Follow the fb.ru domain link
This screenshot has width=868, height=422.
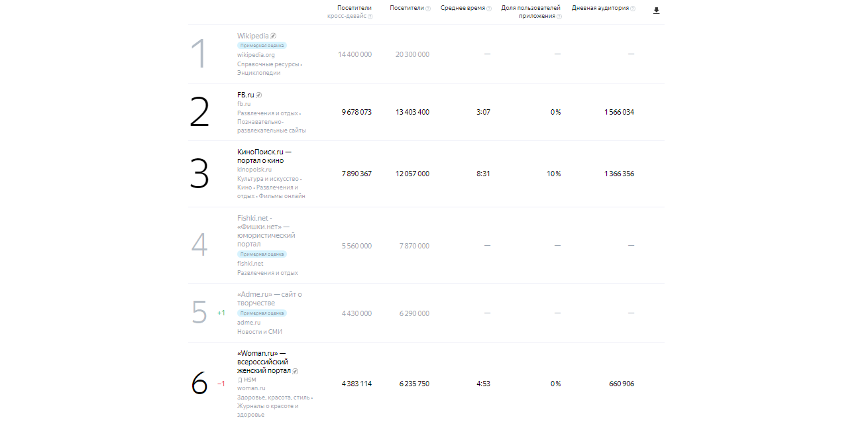[244, 104]
